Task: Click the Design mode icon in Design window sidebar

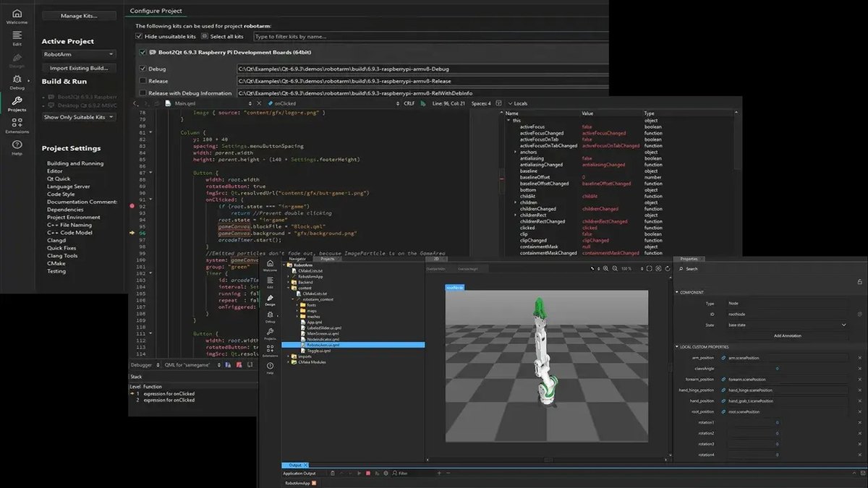Action: (270, 299)
